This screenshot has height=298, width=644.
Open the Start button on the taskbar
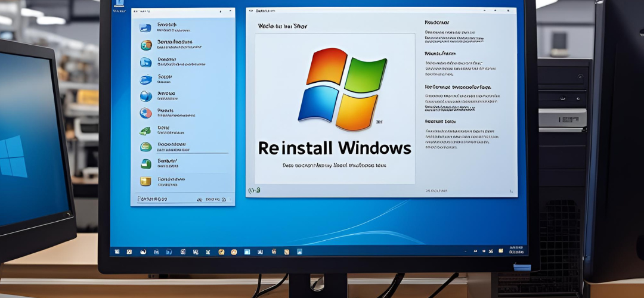tap(116, 251)
